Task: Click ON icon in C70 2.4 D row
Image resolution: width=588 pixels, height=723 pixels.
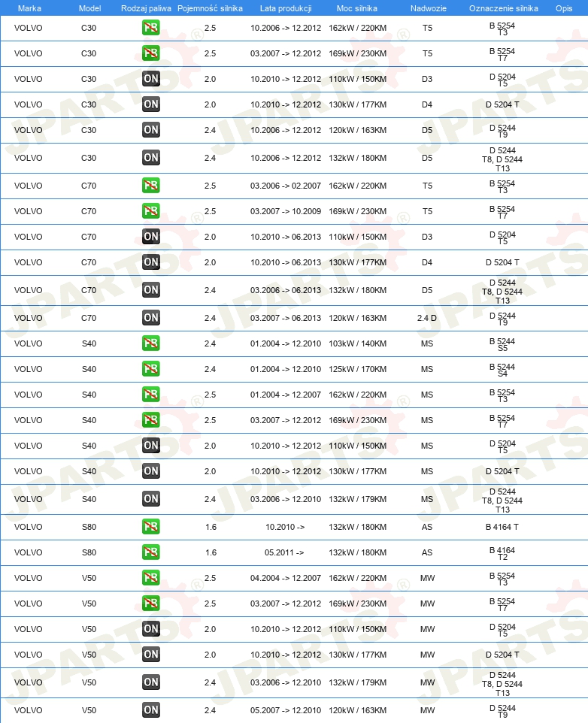Action: [x=151, y=318]
